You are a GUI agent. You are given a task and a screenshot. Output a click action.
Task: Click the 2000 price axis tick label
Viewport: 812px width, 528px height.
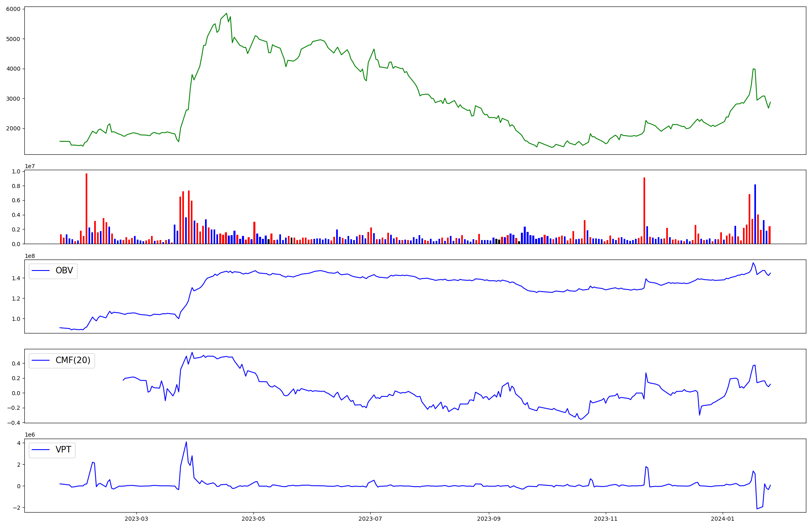pos(13,128)
